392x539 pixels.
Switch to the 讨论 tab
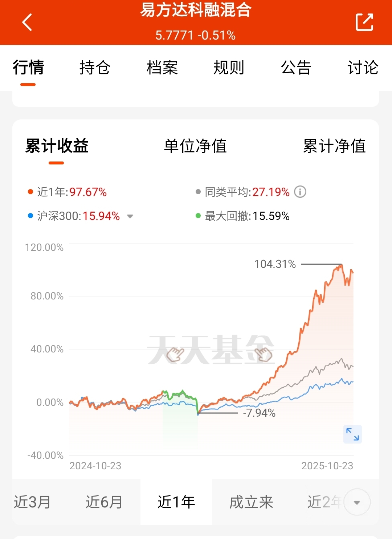click(363, 68)
